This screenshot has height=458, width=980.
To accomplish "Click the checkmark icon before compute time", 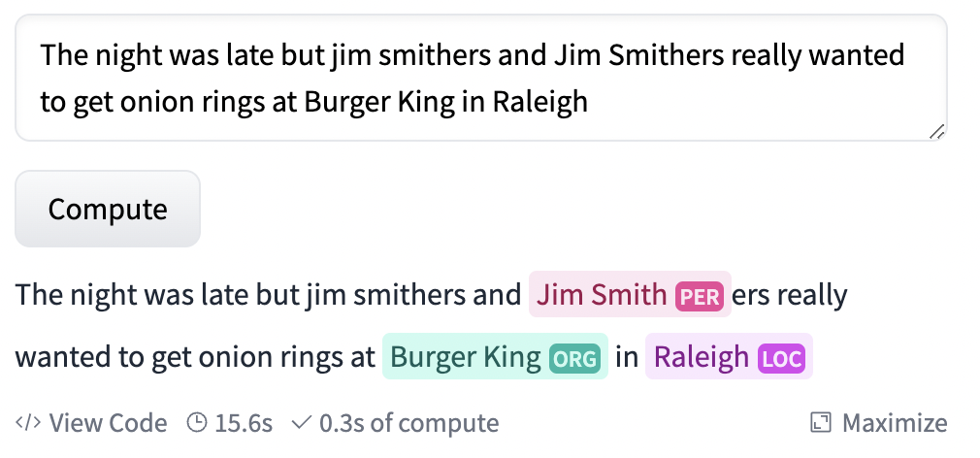I will click(301, 423).
